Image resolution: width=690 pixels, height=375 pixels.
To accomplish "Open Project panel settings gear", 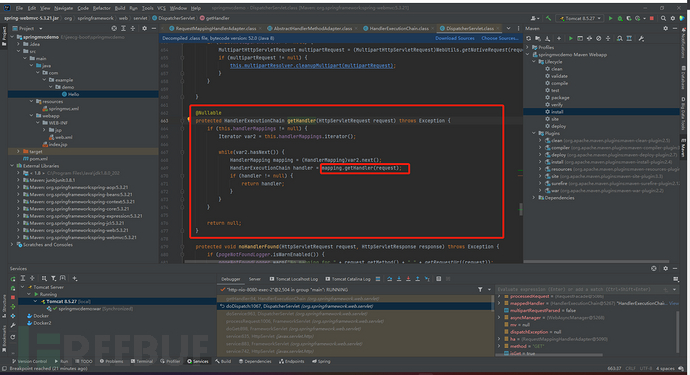I will coord(144,28).
